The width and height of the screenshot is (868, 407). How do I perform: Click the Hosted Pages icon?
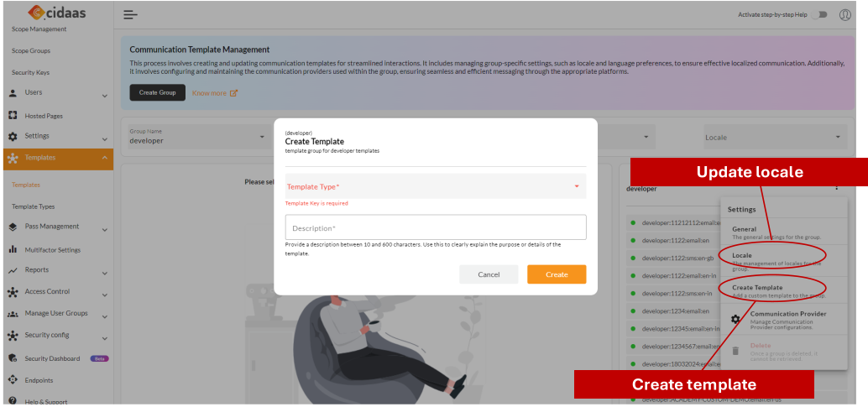coord(13,116)
